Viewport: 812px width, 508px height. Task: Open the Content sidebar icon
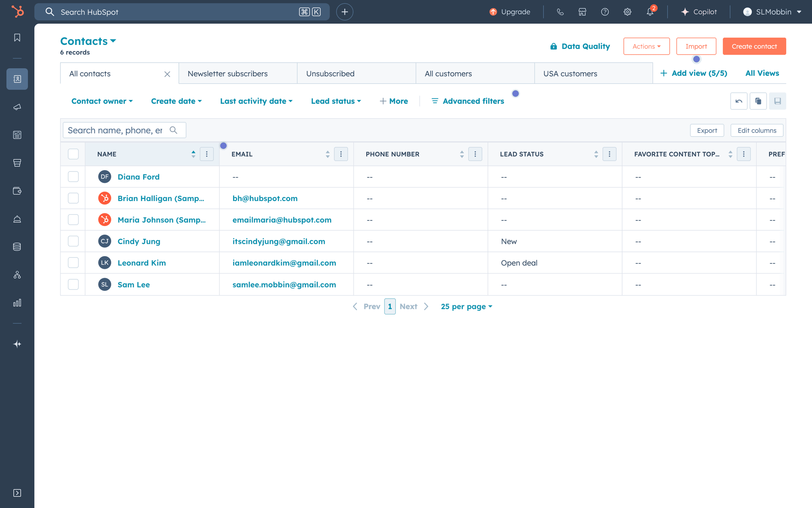pyautogui.click(x=17, y=135)
